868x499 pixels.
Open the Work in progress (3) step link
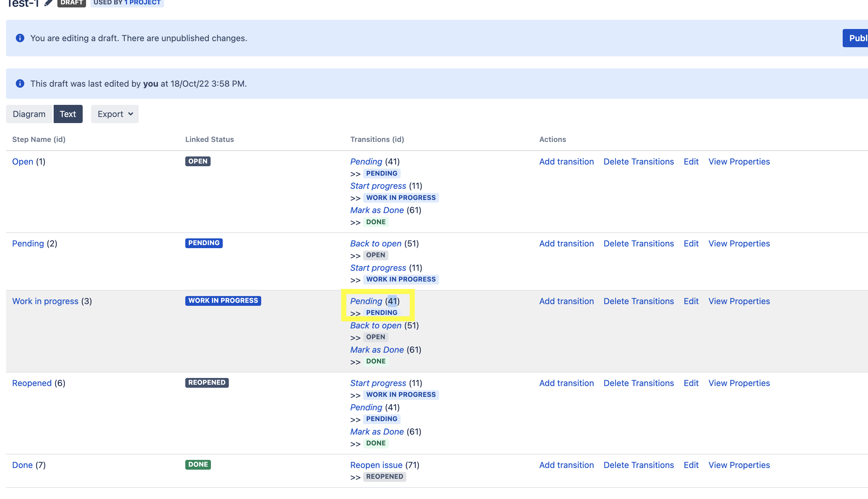point(45,301)
